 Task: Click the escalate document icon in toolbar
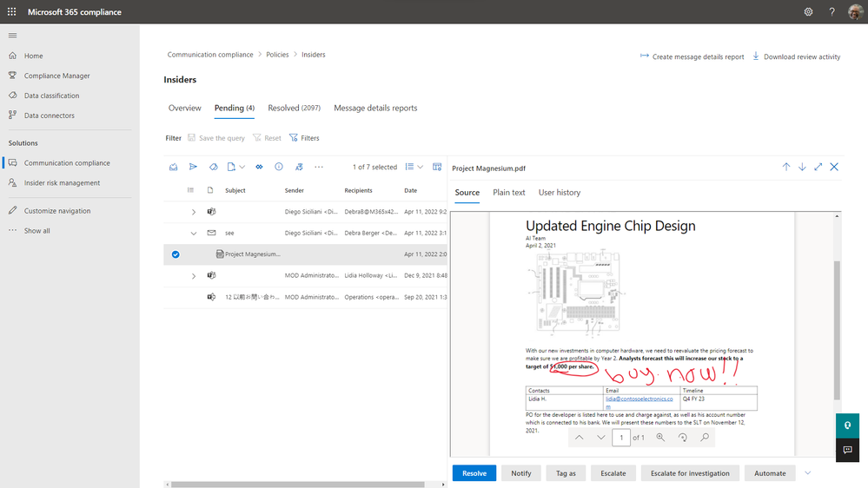pyautogui.click(x=231, y=167)
